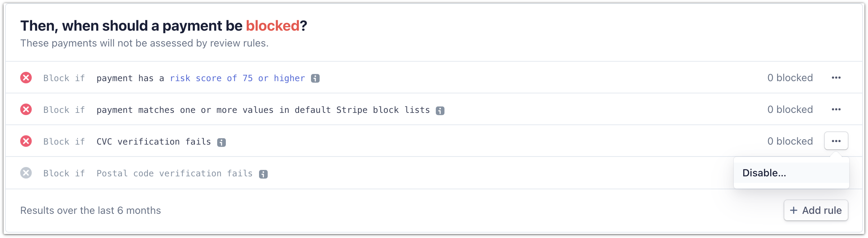The image size is (868, 238).
Task: Click the 0 blocked count for CVC rule
Action: click(790, 141)
